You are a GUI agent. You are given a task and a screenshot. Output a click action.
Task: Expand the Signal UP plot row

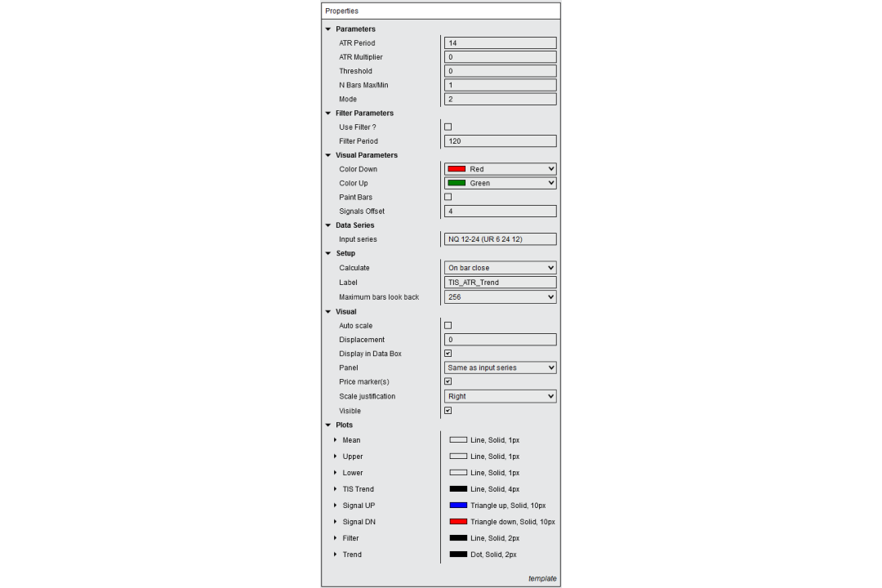pos(336,506)
